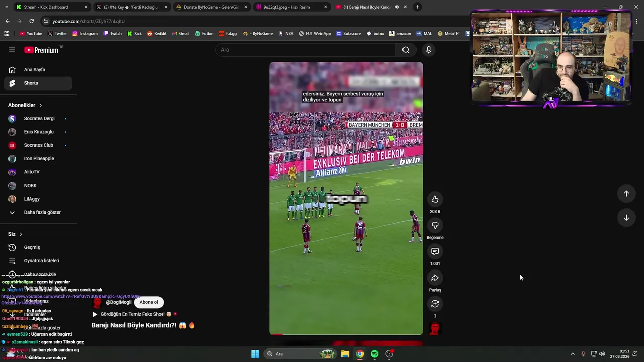The height and width of the screenshot is (362, 644).
Task: Open the Reddit bookmark
Action: pyautogui.click(x=156, y=33)
